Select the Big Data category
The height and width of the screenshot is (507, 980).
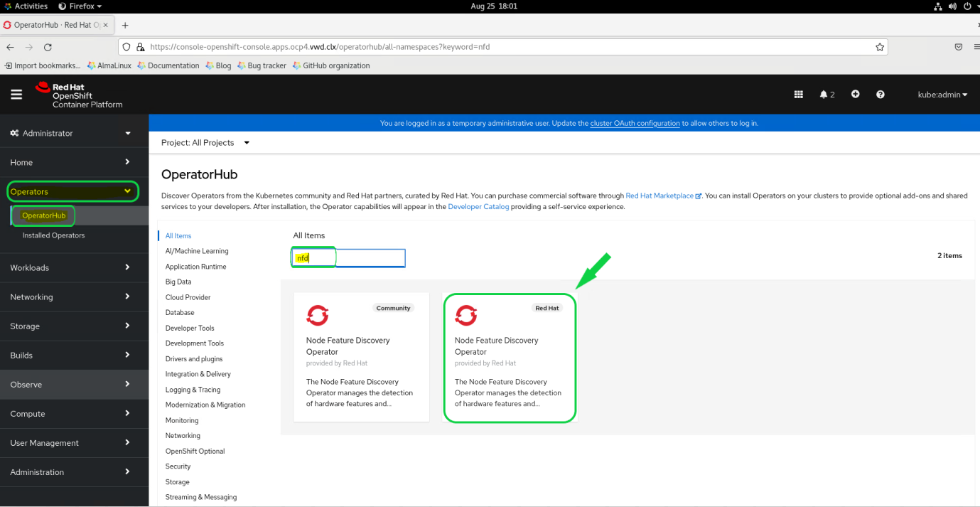pyautogui.click(x=178, y=282)
